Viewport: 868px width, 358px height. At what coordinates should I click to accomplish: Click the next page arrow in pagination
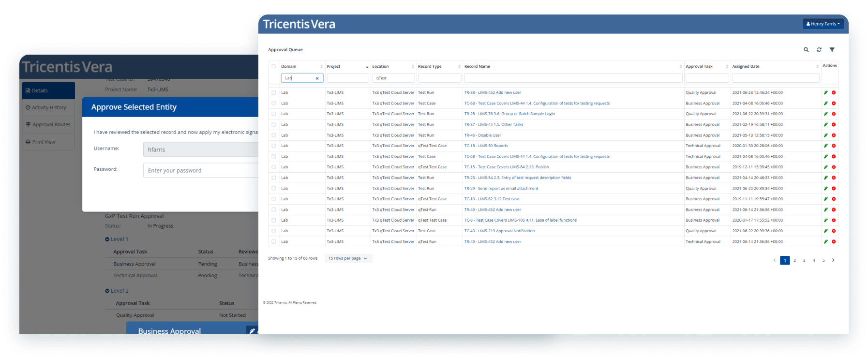pos(833,260)
